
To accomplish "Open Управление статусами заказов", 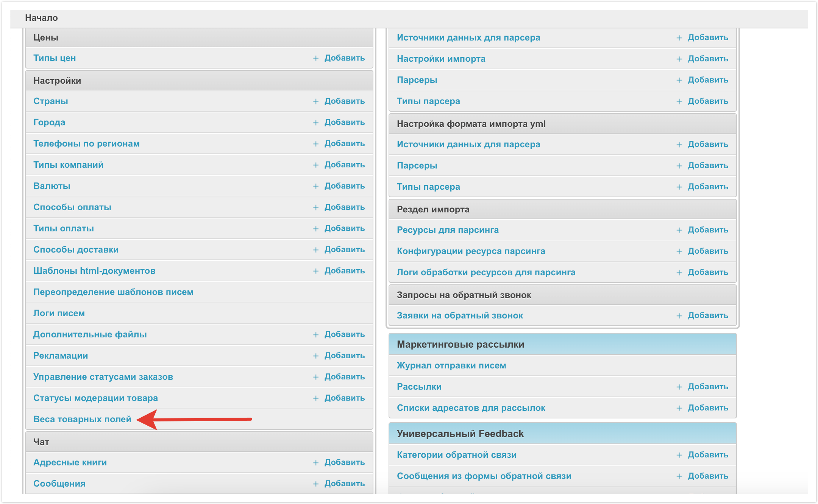I will tap(103, 377).
